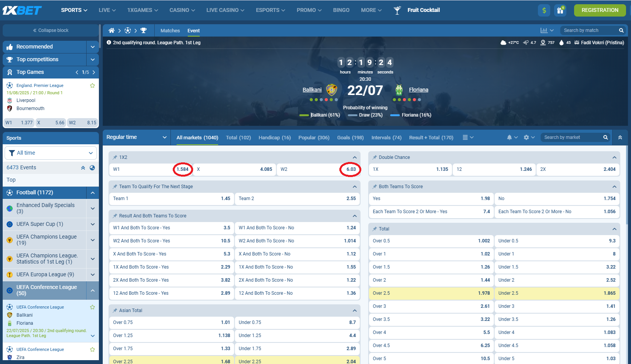
Task: Pin the Both Teams To Score market
Action: point(375,187)
